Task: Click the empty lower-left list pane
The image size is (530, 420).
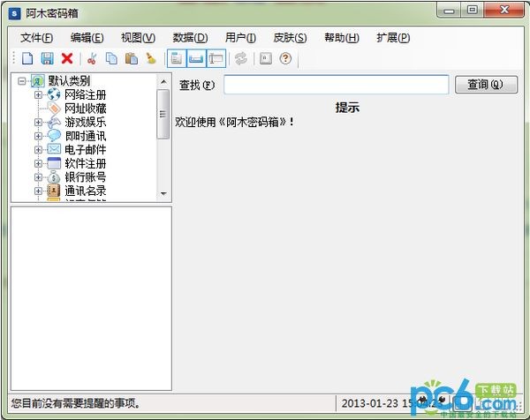Action: [x=91, y=298]
